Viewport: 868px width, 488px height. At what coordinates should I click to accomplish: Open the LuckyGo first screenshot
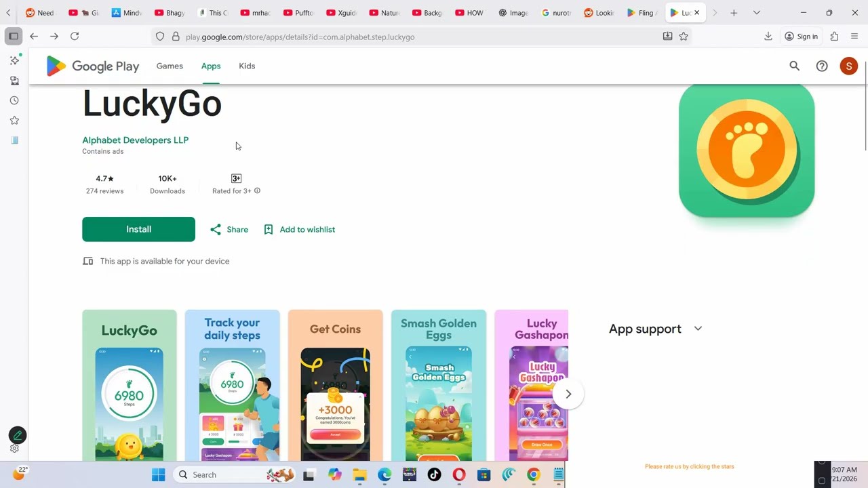pyautogui.click(x=130, y=385)
